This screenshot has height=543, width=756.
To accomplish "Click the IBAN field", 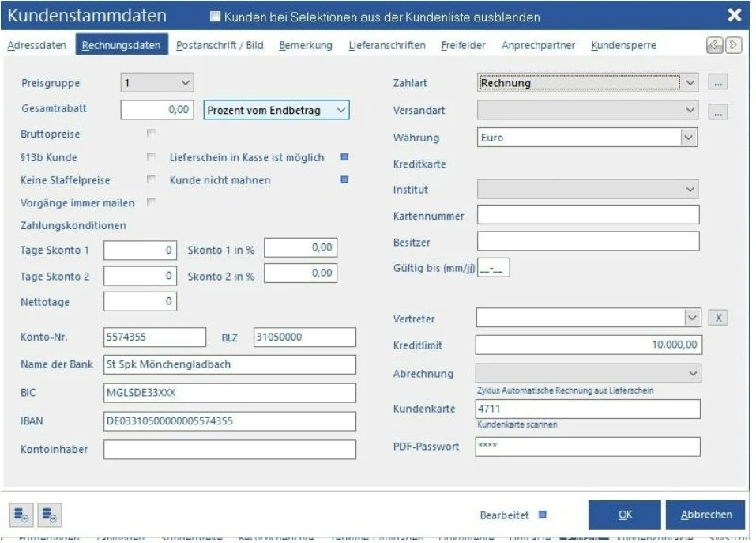I will point(230,421).
